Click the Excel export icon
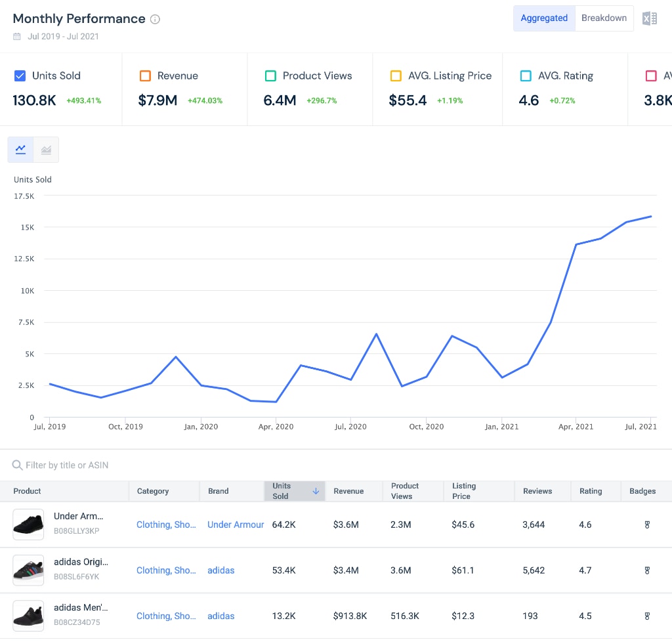672x644 pixels. coord(649,18)
